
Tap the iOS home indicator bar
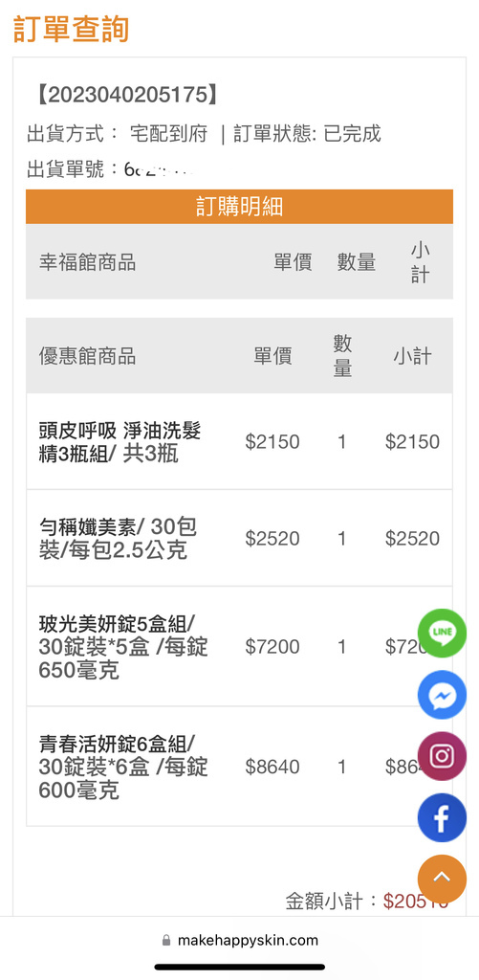click(x=240, y=967)
